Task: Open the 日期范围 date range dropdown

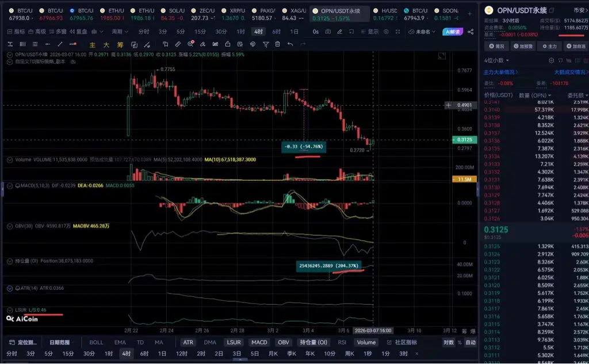Action: coord(60,343)
